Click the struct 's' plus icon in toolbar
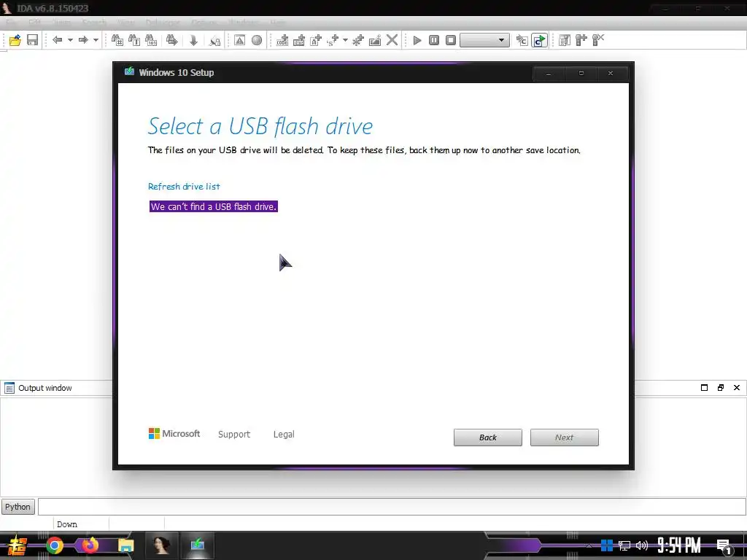This screenshot has width=747, height=560. pyautogui.click(x=333, y=40)
